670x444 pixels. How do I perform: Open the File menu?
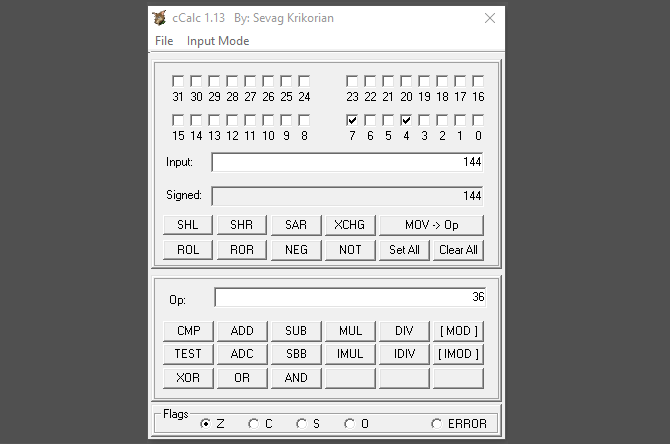pyautogui.click(x=164, y=41)
